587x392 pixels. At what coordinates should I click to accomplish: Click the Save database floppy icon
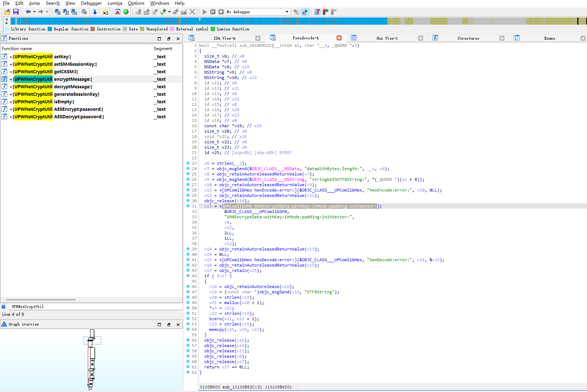coord(16,12)
